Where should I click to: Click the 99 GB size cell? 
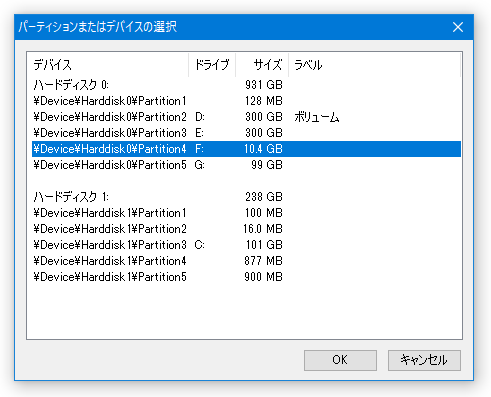tap(267, 165)
